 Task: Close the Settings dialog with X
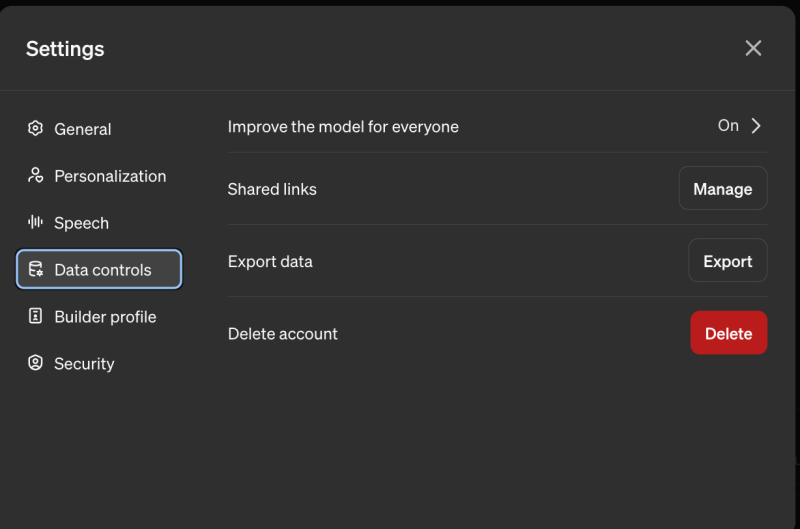(x=753, y=48)
